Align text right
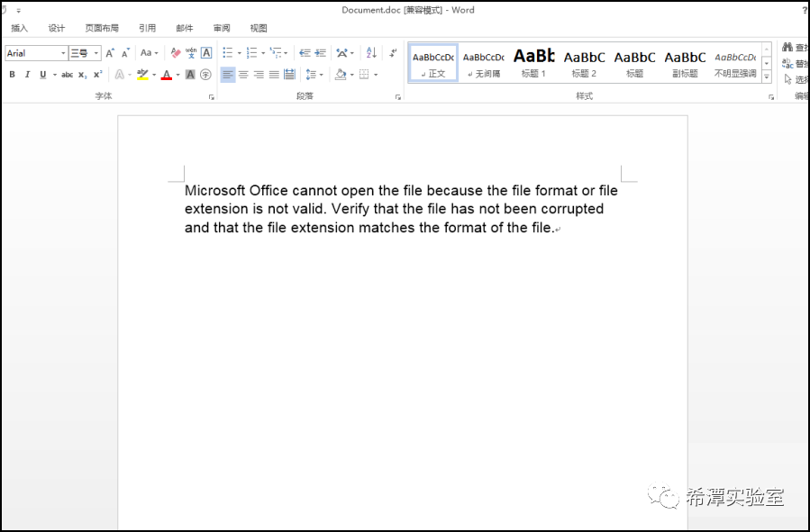The height and width of the screenshot is (532, 810). 259,75
